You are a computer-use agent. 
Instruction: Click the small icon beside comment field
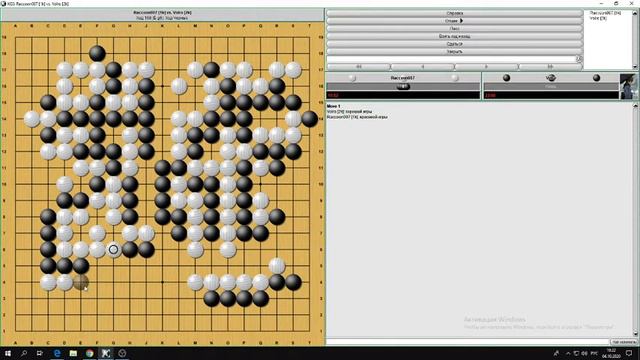(579, 59)
